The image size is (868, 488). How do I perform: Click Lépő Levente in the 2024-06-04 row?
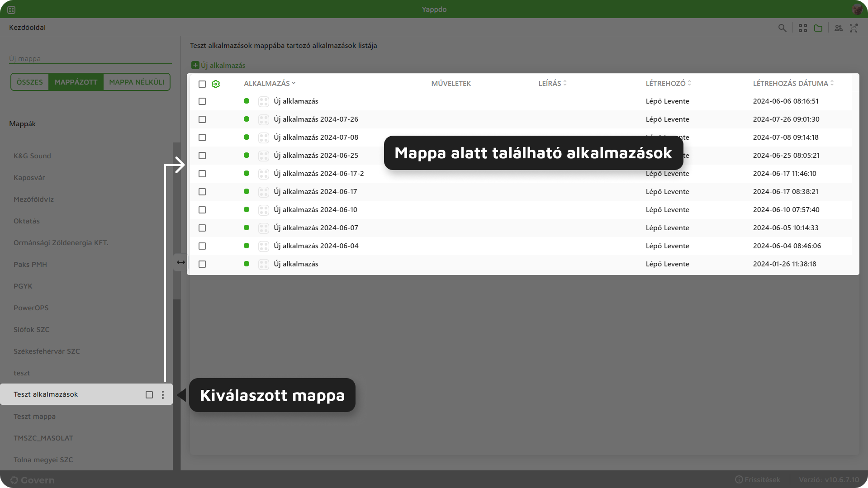[x=667, y=246]
